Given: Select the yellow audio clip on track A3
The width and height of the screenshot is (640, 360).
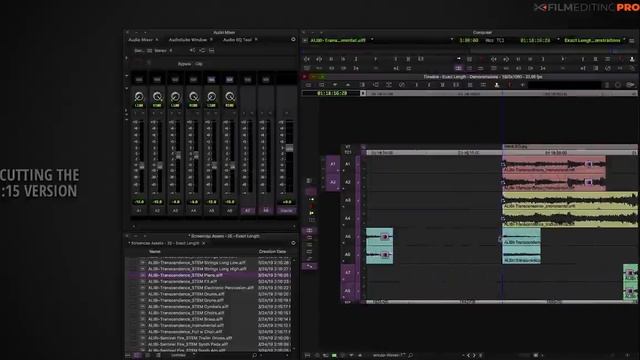Looking at the screenshot, I should point(570,200).
